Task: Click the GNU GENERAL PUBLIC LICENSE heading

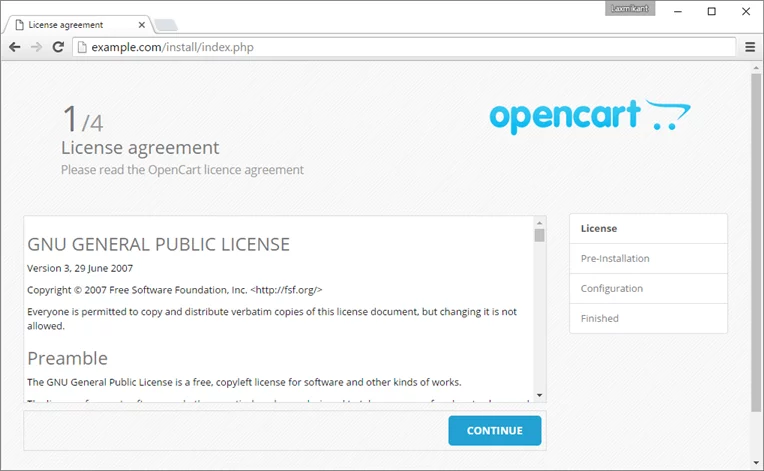Action: click(158, 245)
